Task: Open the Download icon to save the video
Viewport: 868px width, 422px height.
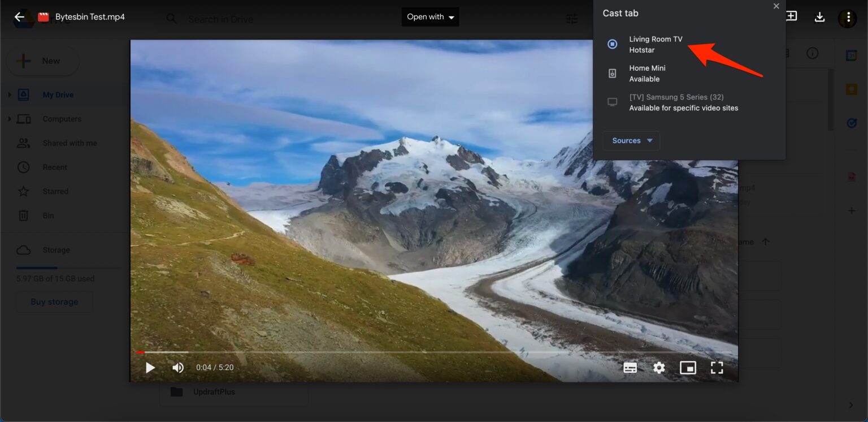Action: coord(819,17)
